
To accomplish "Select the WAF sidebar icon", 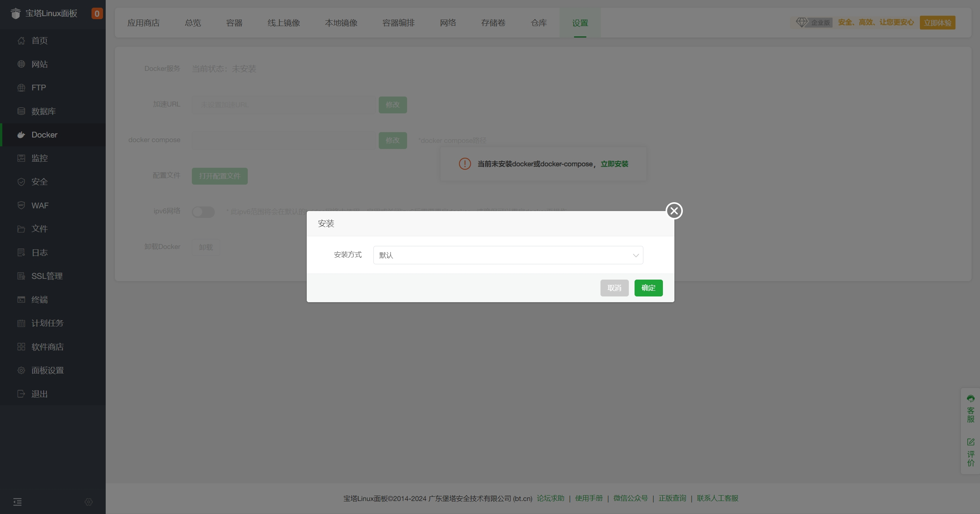I will pos(21,205).
